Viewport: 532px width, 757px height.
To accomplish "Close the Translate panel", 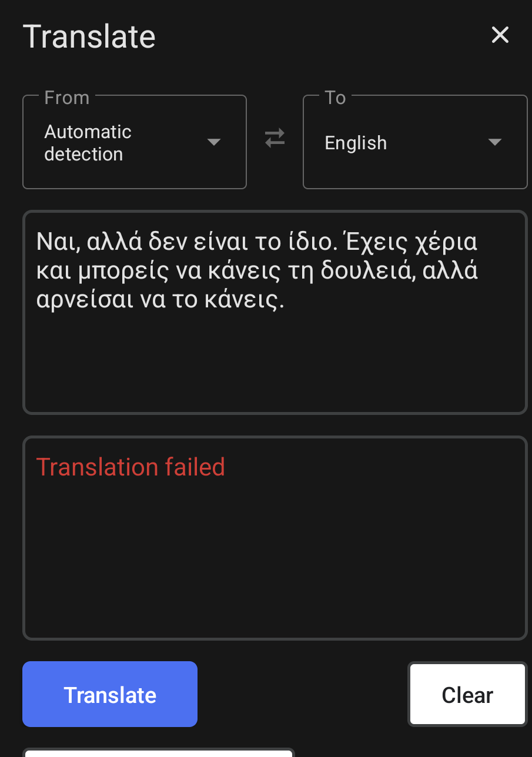I will click(500, 35).
